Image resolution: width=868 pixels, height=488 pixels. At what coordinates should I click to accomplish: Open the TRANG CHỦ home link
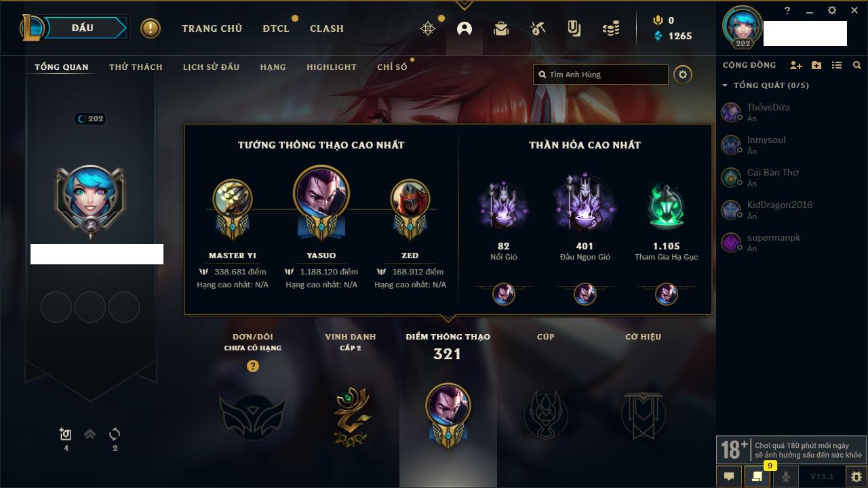(212, 28)
